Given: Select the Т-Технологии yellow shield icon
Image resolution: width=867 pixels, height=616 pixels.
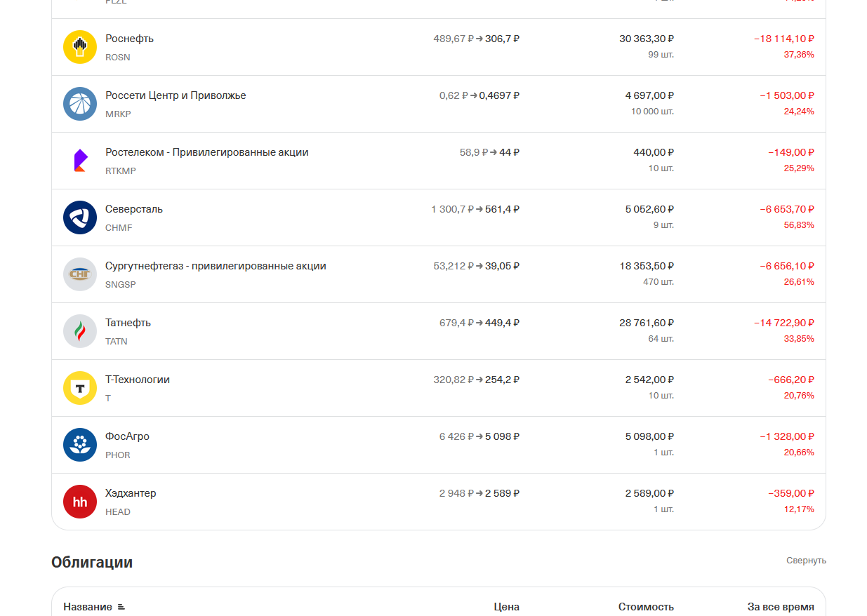Looking at the screenshot, I should click(80, 388).
